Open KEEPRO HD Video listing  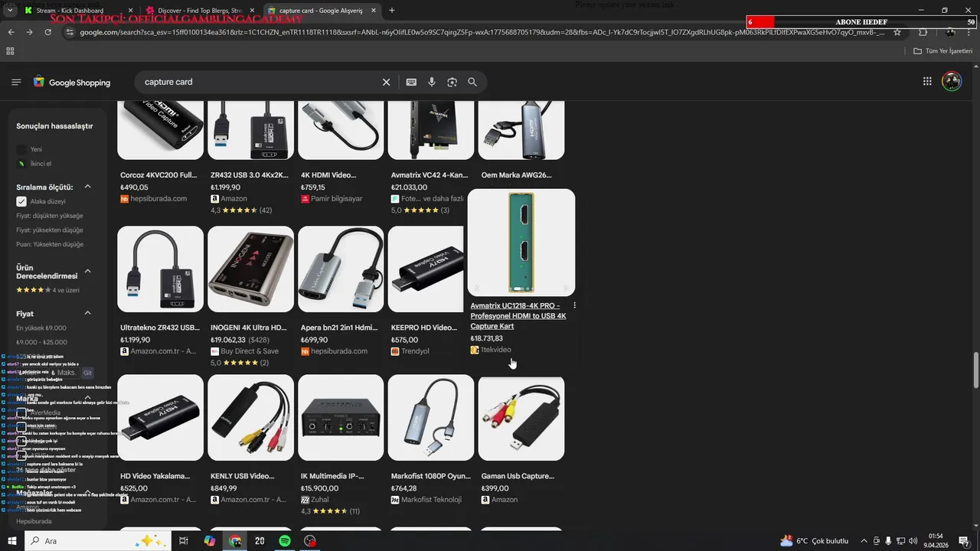[424, 328]
